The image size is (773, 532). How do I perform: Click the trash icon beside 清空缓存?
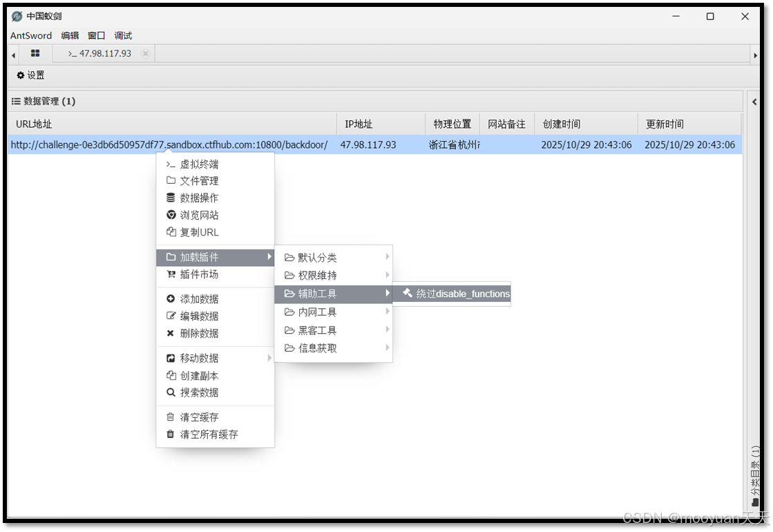tap(170, 417)
